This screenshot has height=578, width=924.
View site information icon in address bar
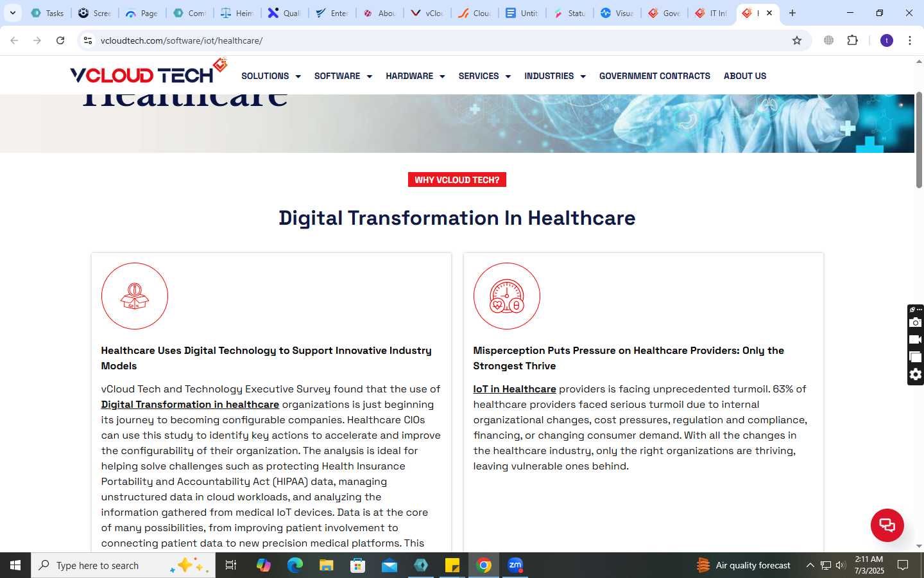pos(88,40)
